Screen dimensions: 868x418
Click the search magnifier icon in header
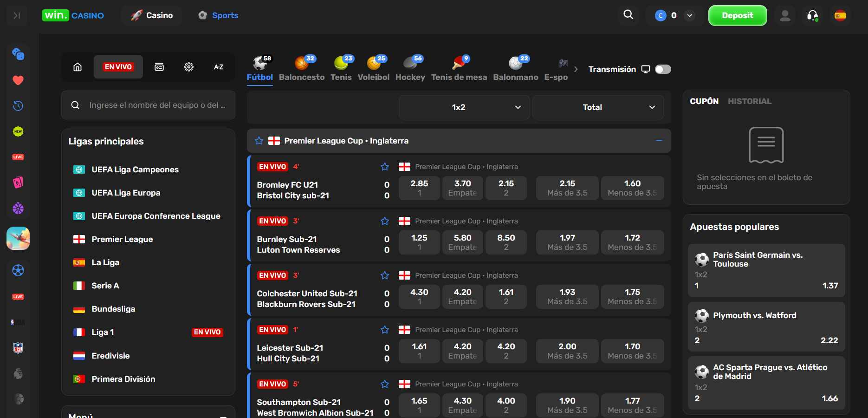[x=628, y=15]
